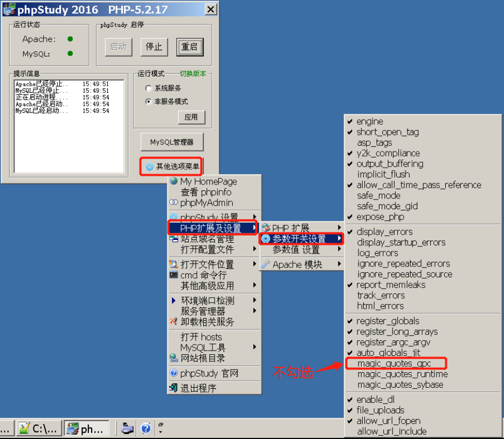The width and height of the screenshot is (504, 439).
Task: Click the phpMyAdmin link icon
Action: click(x=174, y=202)
